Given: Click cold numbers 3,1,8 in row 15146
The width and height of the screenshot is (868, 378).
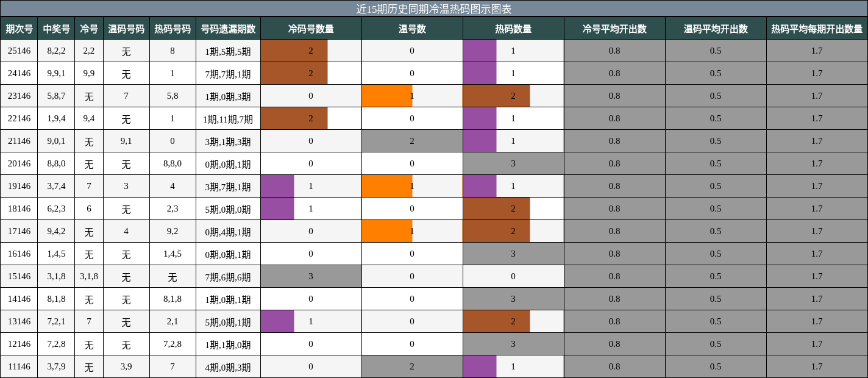Looking at the screenshot, I should (x=89, y=276).
